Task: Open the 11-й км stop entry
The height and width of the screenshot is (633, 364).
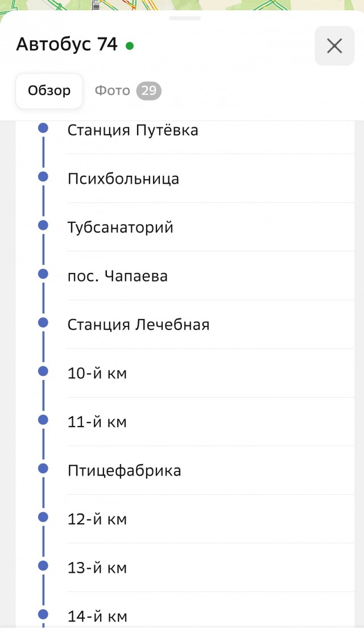Action: [x=98, y=421]
